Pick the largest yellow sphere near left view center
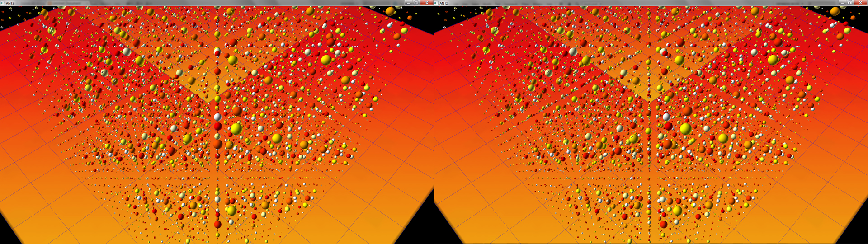868x244 pixels. (x=236, y=129)
